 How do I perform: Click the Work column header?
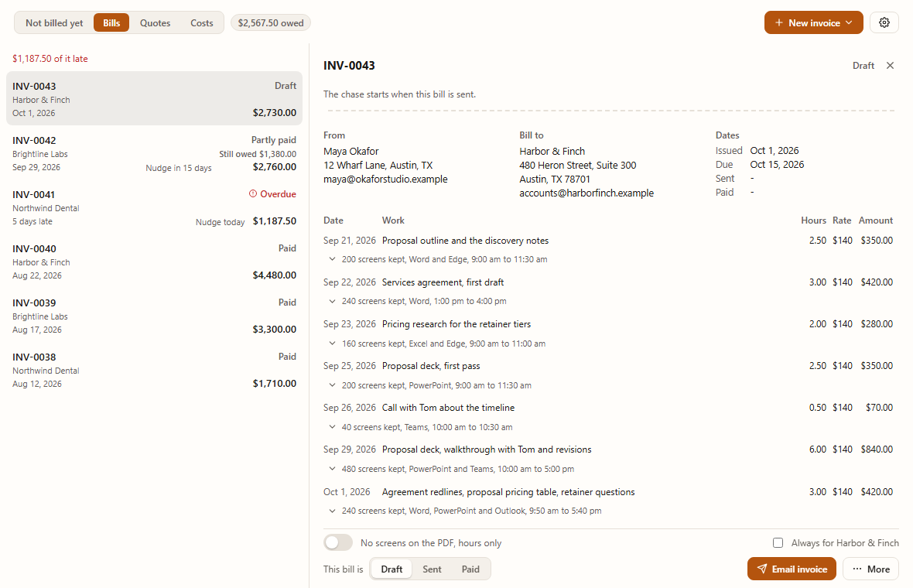pyautogui.click(x=393, y=220)
